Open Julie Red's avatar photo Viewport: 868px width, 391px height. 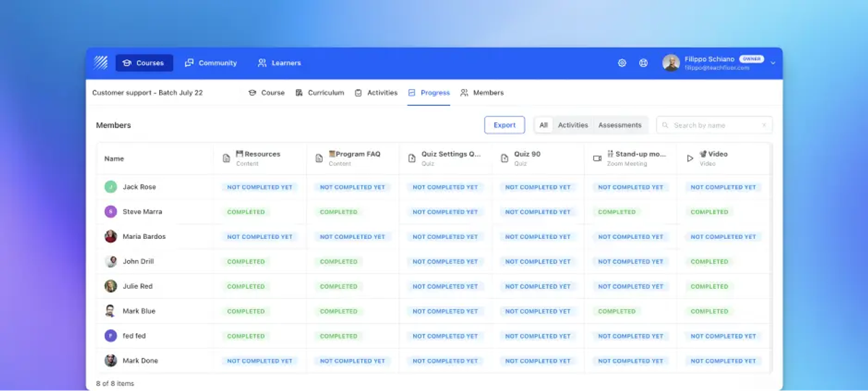(x=111, y=286)
